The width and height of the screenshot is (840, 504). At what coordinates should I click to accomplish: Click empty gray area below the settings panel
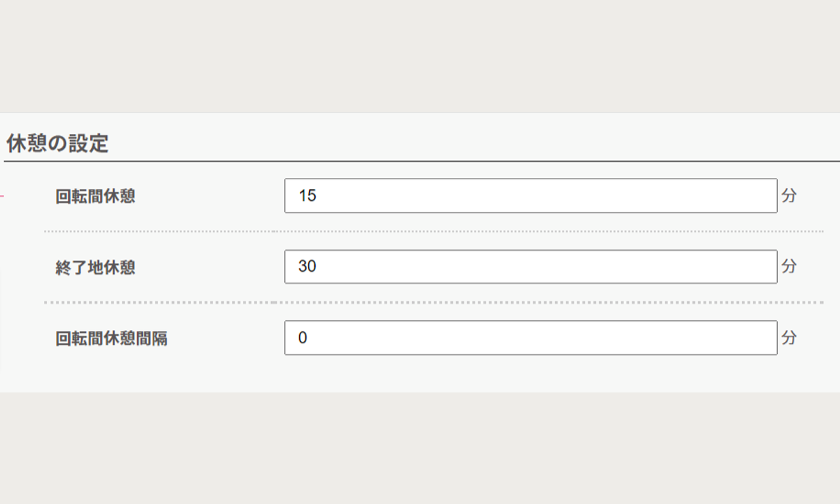(x=420, y=448)
